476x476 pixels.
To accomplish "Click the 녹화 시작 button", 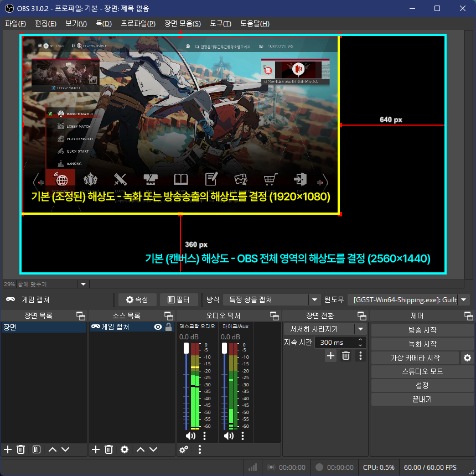I will point(422,344).
